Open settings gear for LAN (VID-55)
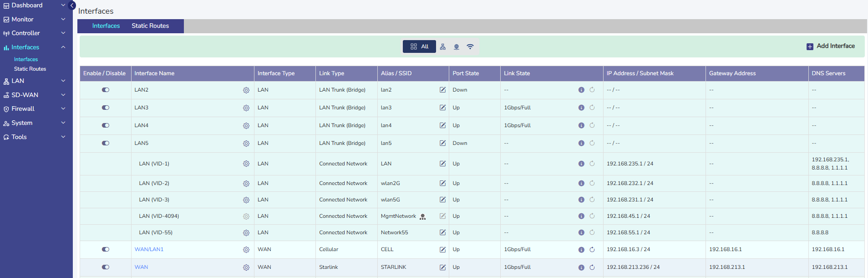This screenshot has height=278, width=868. click(246, 233)
